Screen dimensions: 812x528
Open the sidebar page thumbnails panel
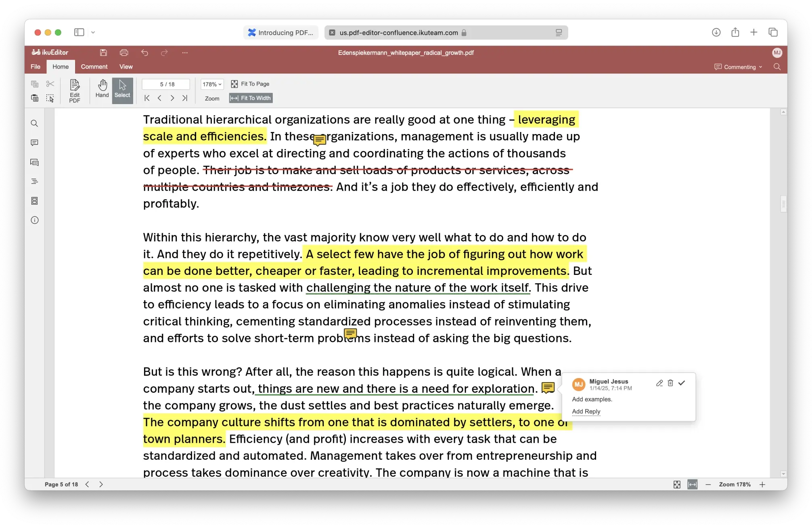[x=35, y=201]
